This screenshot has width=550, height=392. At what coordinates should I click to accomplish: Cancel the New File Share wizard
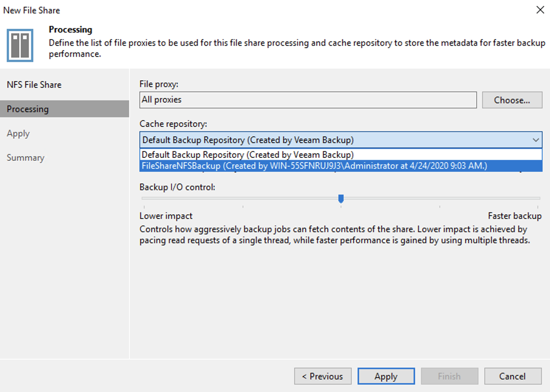pos(513,376)
